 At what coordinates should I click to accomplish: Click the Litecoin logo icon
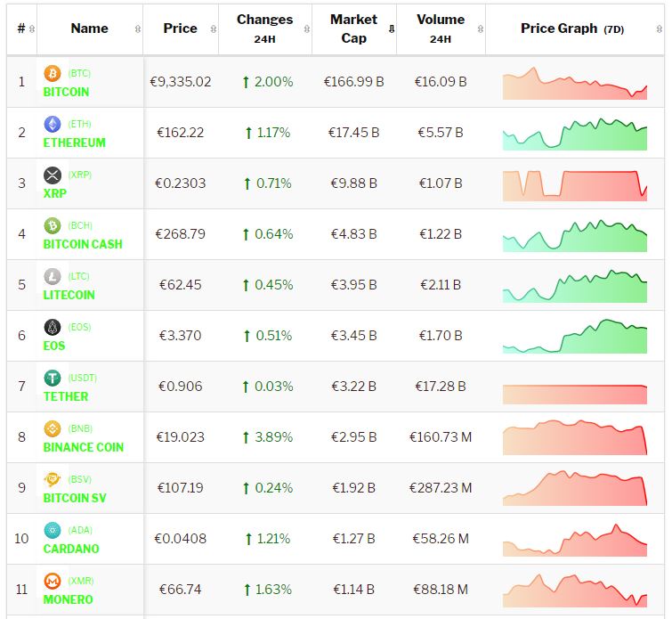(52, 276)
